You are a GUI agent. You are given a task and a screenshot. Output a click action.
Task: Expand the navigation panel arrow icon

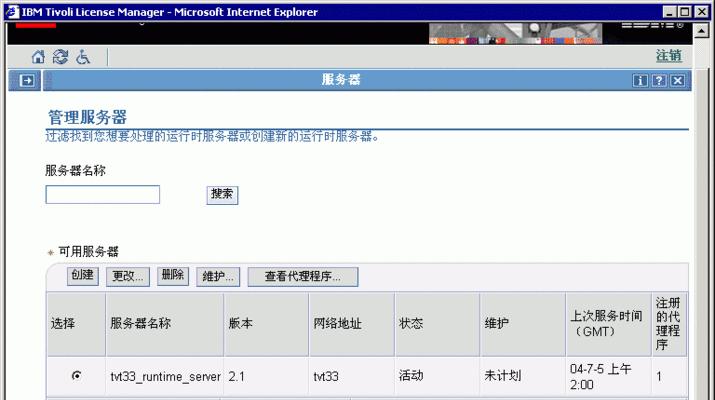pyautogui.click(x=27, y=81)
